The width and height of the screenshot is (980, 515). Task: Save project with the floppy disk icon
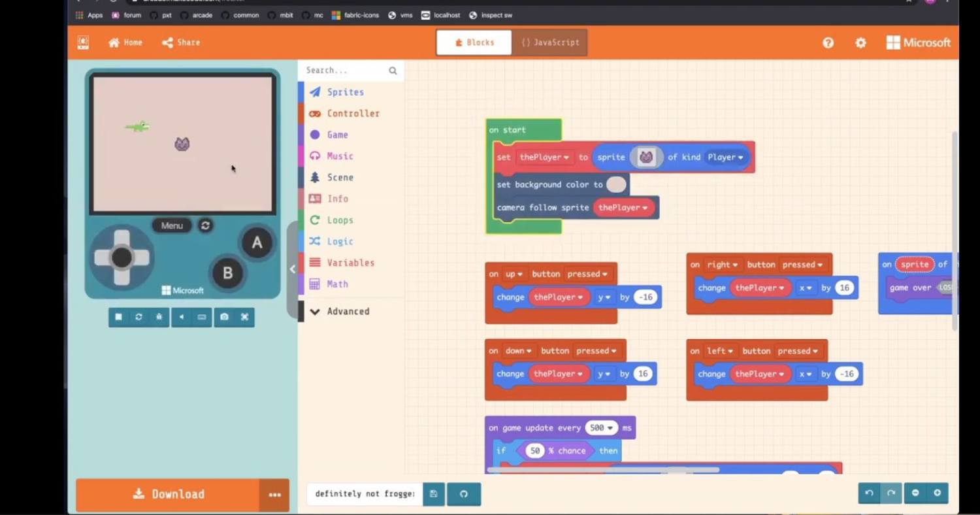434,494
